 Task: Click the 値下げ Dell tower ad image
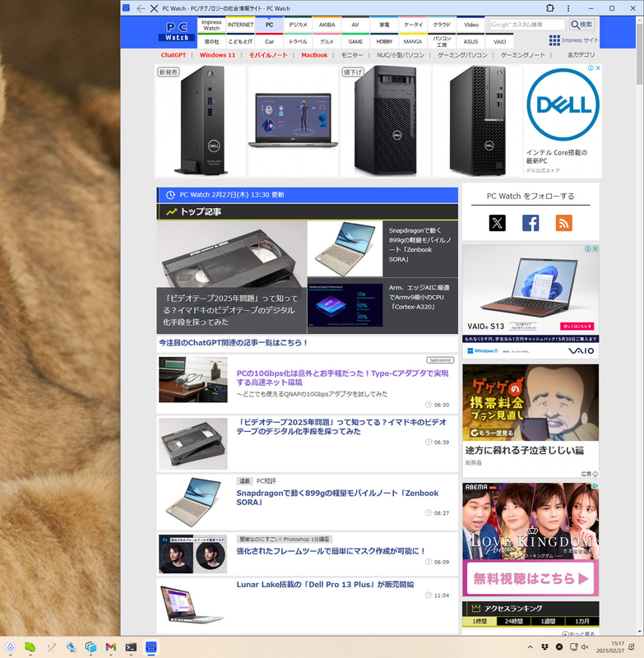click(x=385, y=121)
